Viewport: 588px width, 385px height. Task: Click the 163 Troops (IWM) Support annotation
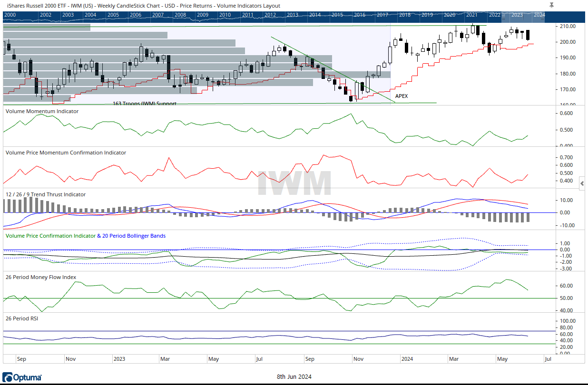(144, 103)
